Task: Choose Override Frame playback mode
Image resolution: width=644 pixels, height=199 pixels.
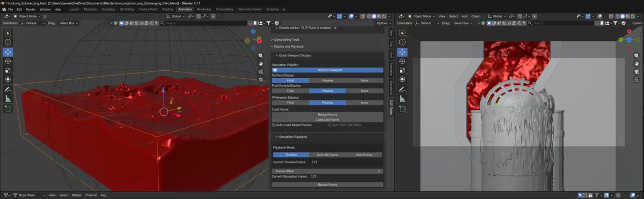Action: pyautogui.click(x=327, y=154)
